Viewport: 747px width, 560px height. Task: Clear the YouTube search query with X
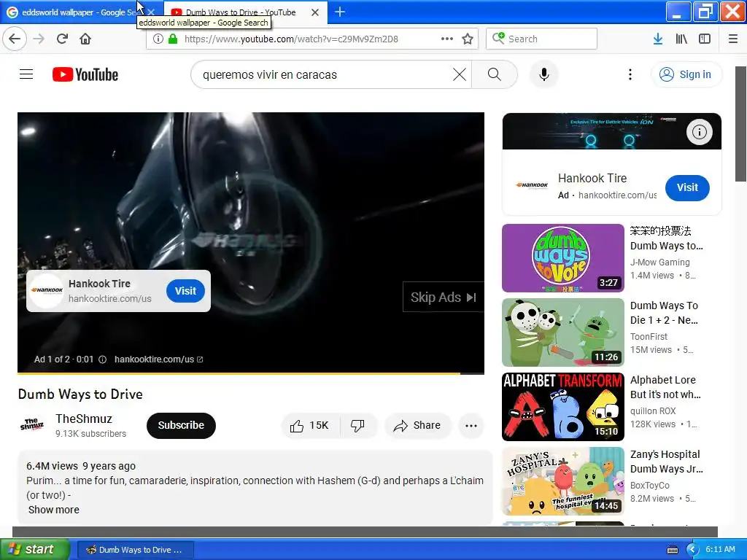coord(460,74)
